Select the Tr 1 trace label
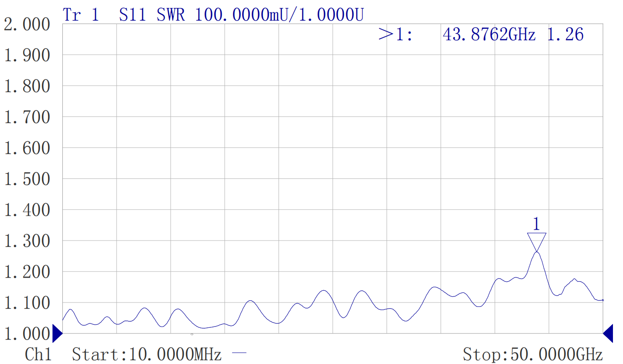The height and width of the screenshot is (364, 623). click(x=81, y=15)
